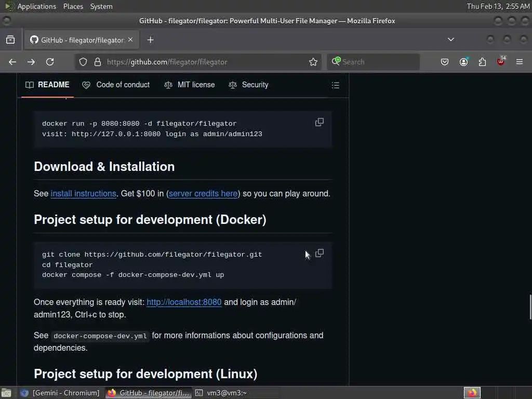
Task: Open the MIT license tab
Action: point(189,85)
